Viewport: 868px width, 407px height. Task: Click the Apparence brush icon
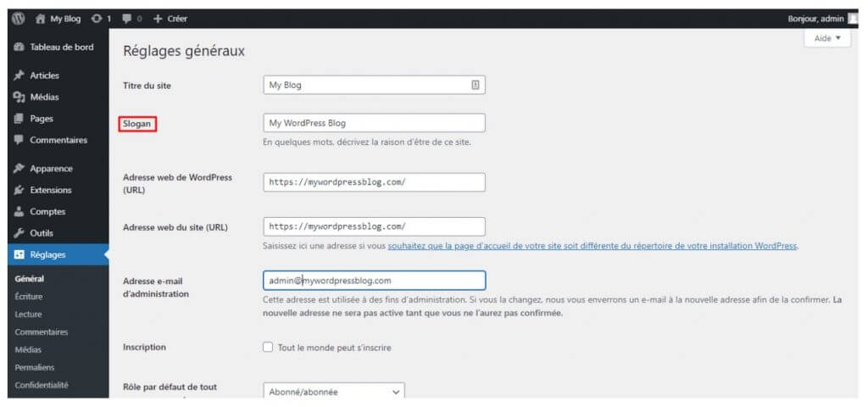click(19, 169)
